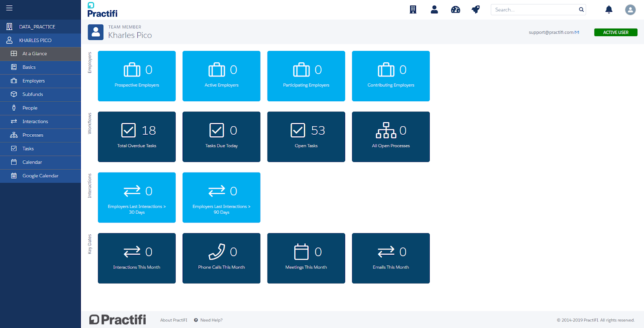
Task: Open the user avatar profile icon
Action: 630,10
